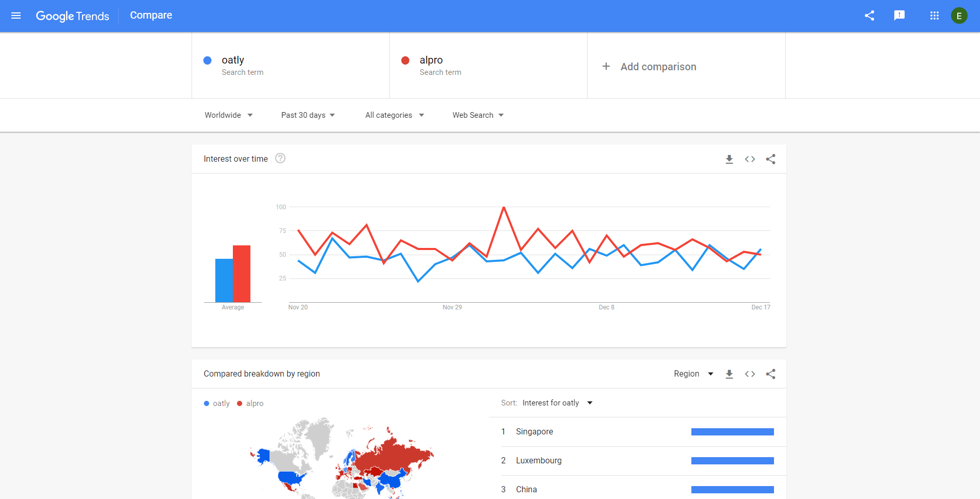Open the Past 30 days dropdown
Viewport: 980px width, 499px height.
(308, 115)
